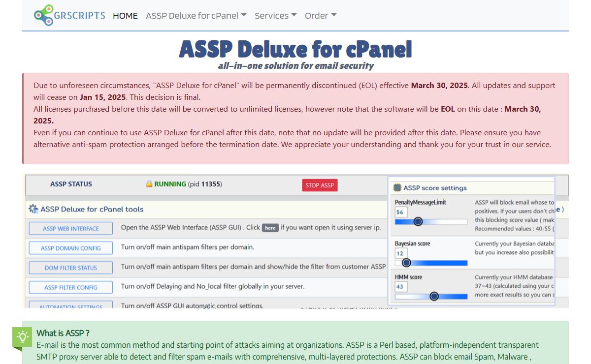The image size is (591, 364).
Task: Click the RUNNING (pid 11355) status text
Action: click(188, 184)
